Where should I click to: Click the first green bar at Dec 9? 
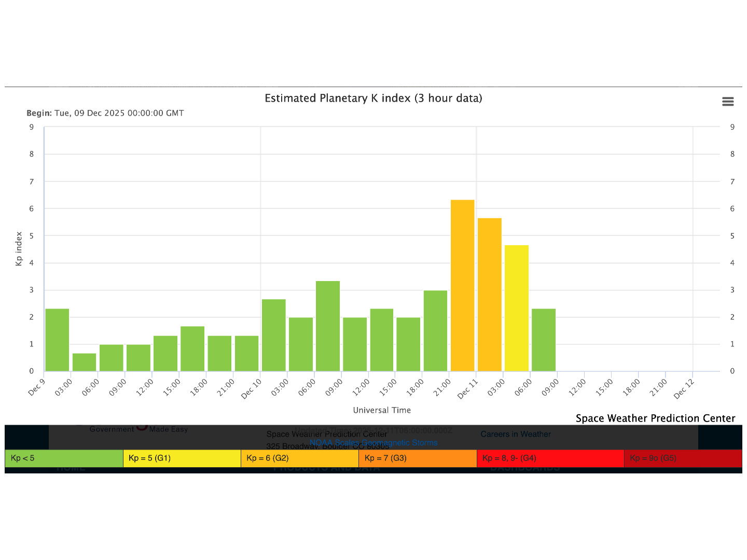point(57,340)
